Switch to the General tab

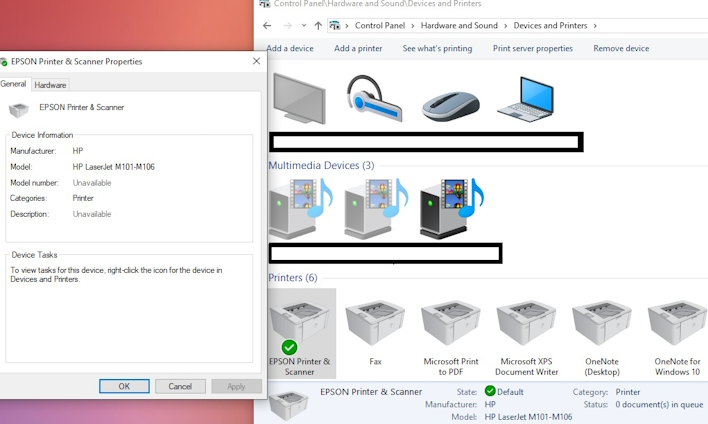click(14, 84)
